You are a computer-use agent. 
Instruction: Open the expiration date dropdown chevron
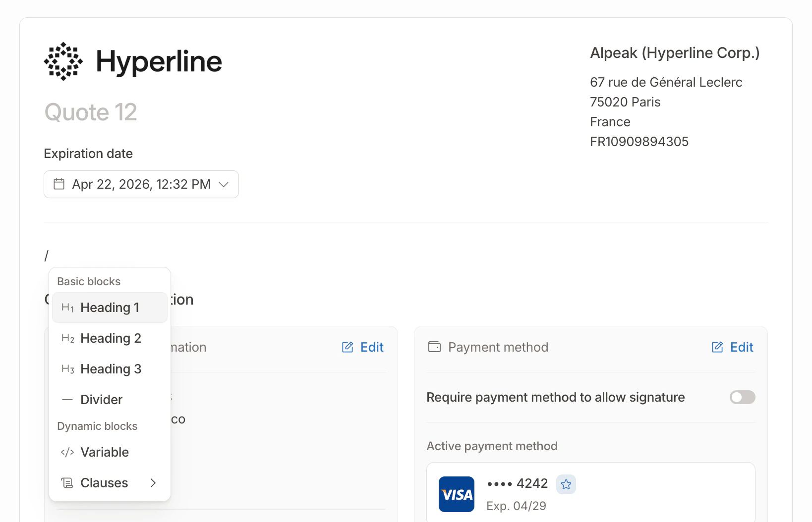(224, 184)
